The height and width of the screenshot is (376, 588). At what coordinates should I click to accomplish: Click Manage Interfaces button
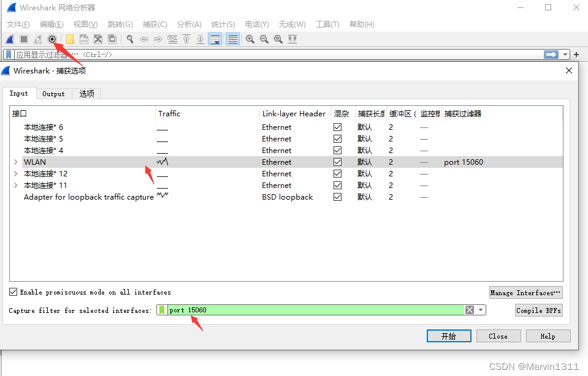[x=525, y=293]
